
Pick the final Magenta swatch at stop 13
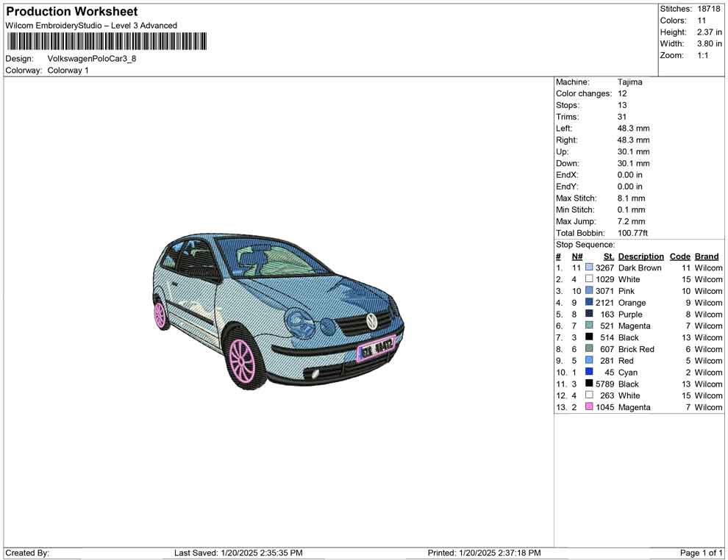coord(588,407)
